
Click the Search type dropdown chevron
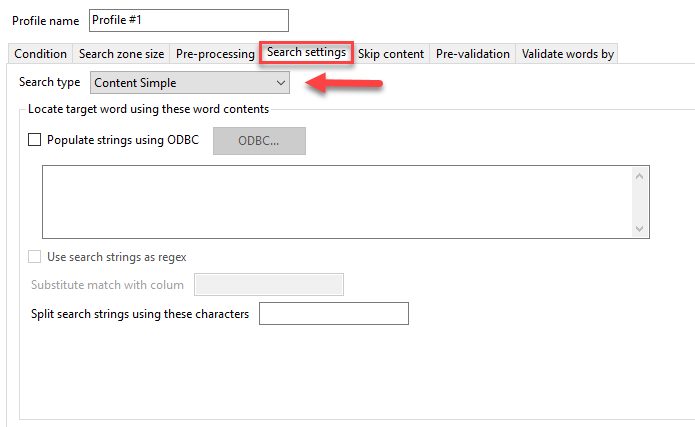(280, 83)
